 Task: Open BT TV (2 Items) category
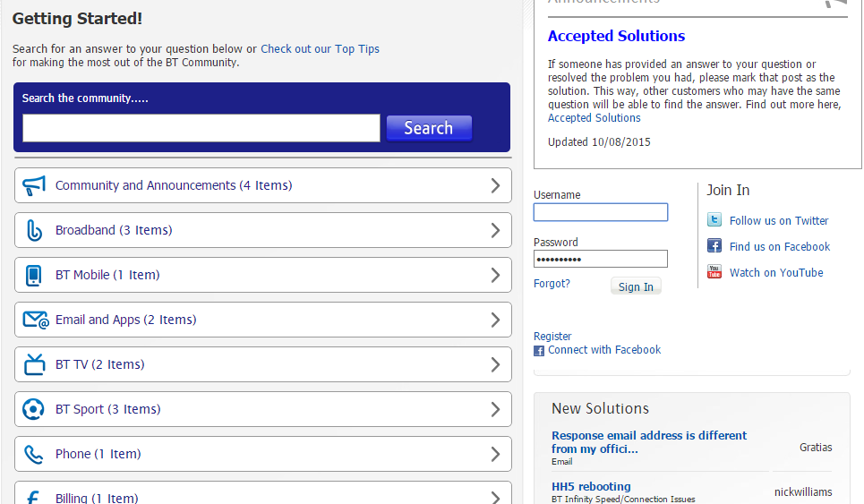click(99, 364)
